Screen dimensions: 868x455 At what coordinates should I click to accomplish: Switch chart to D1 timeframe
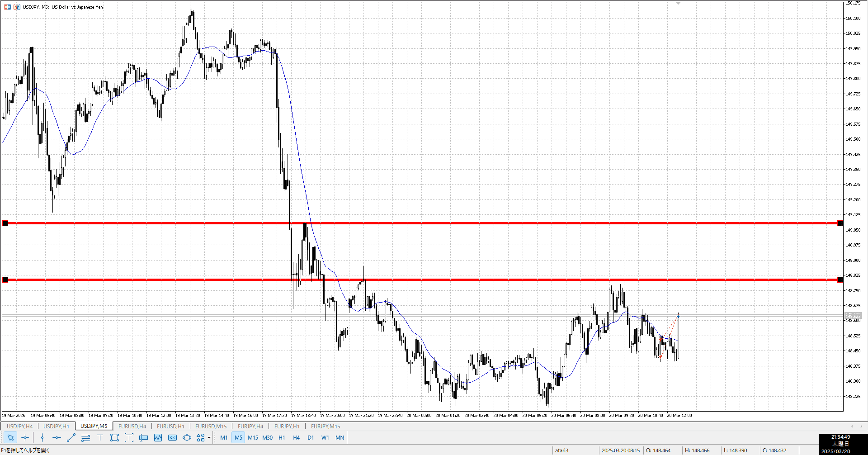click(311, 437)
